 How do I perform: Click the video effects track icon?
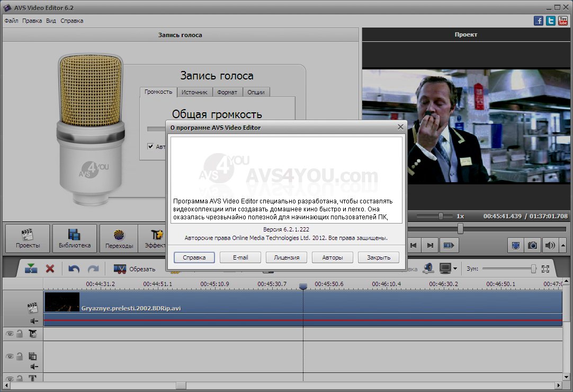click(x=32, y=334)
